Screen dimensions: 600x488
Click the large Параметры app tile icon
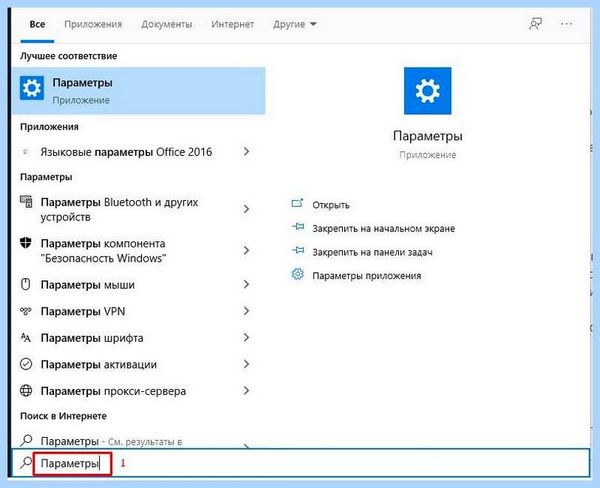click(x=427, y=91)
